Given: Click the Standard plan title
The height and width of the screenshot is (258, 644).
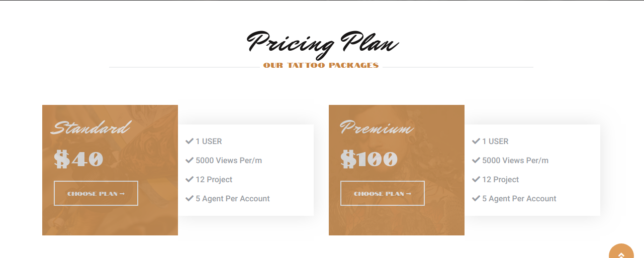Looking at the screenshot, I should tap(90, 128).
